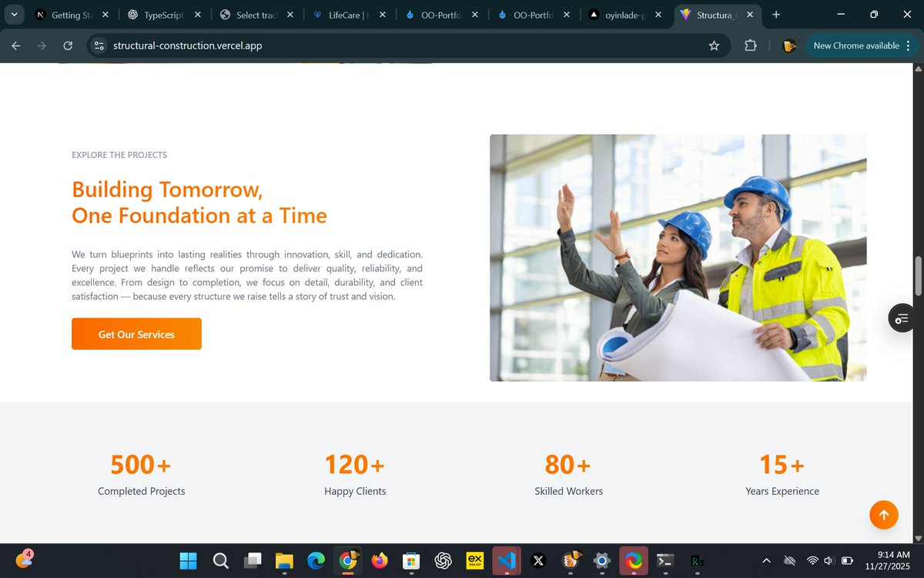Open Wi-Fi network settings in tray
Viewport: 924px width, 578px height.
(812, 560)
